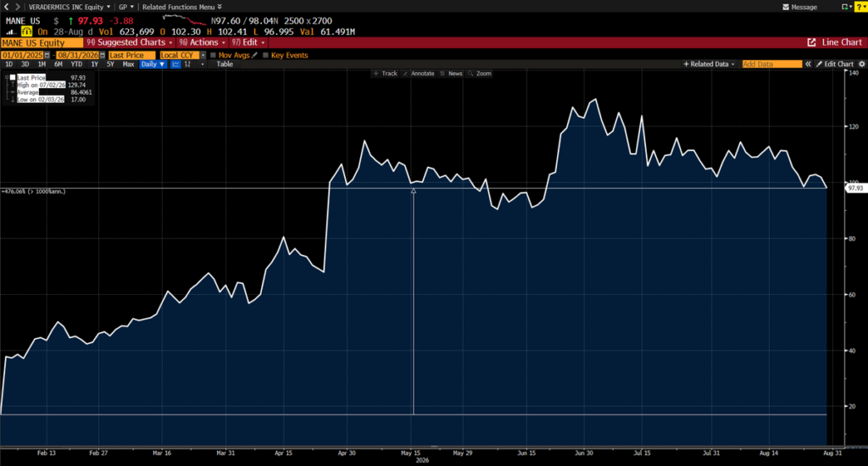The height and width of the screenshot is (466, 868).
Task: Open the Suggested Charts menu
Action: click(130, 42)
